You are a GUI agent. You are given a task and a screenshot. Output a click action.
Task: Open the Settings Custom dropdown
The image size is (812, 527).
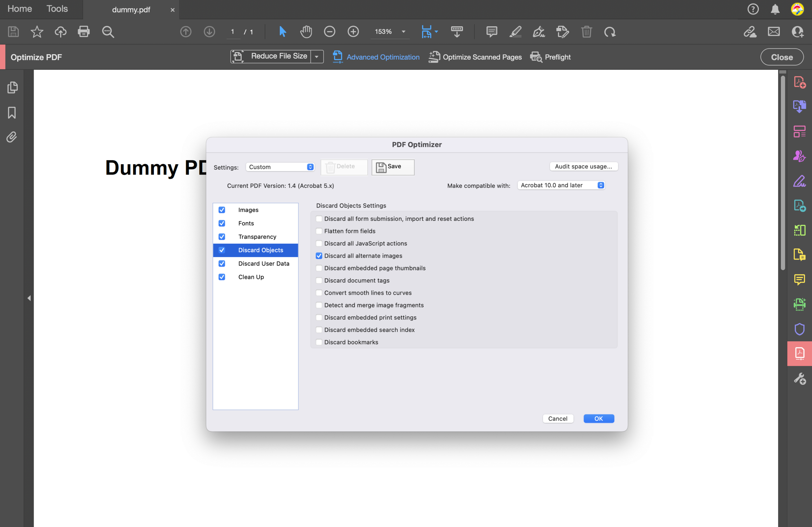coord(280,167)
